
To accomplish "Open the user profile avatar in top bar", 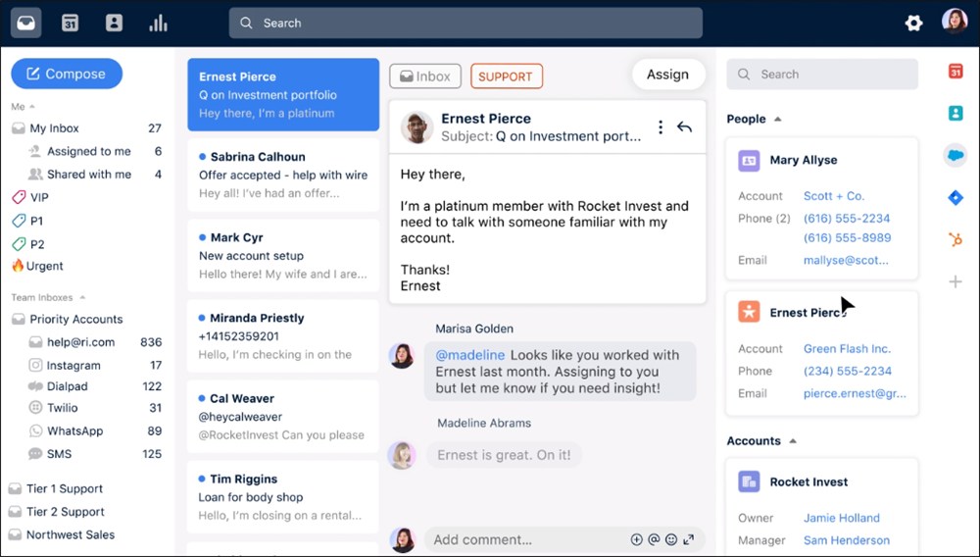I will 955,22.
